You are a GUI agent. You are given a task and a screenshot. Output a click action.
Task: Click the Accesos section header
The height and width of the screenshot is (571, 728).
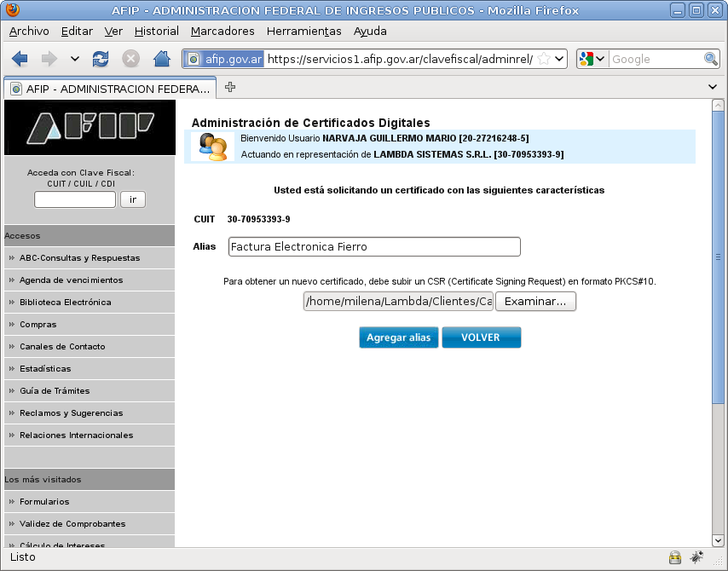point(90,236)
